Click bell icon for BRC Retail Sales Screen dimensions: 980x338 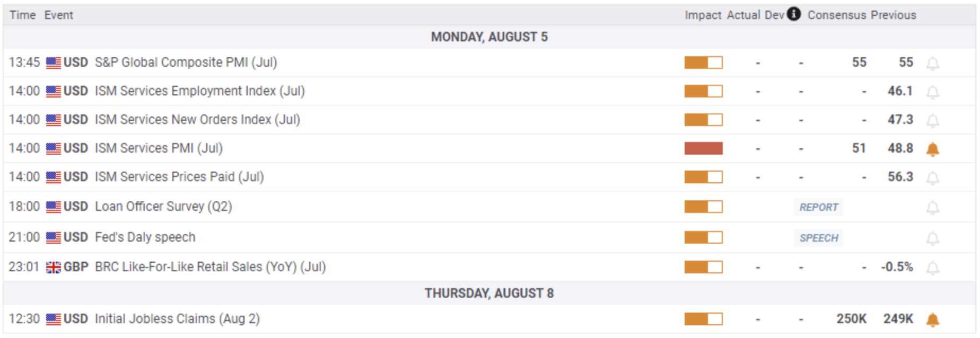point(933,268)
